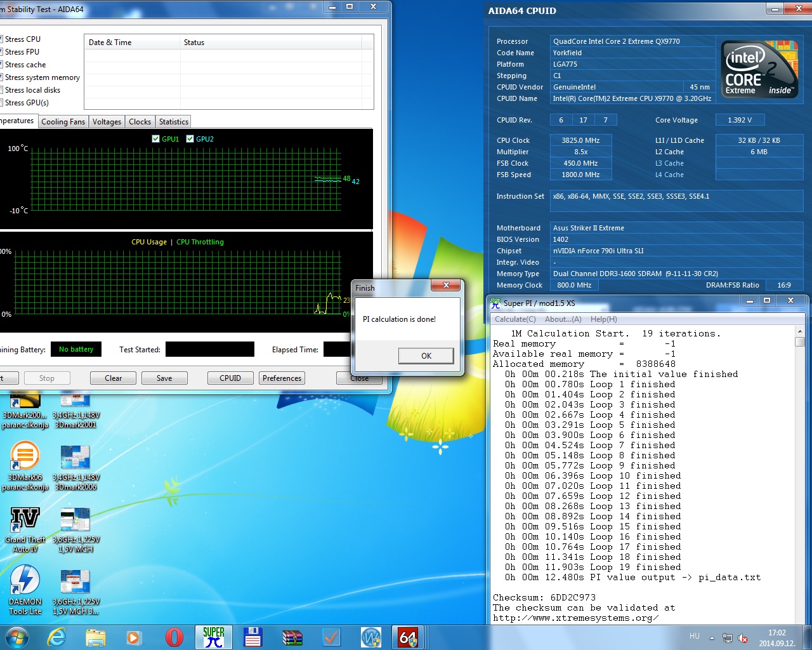Viewport: 812px width, 650px height.
Task: Click the Save button in Stability Test
Action: click(164, 378)
